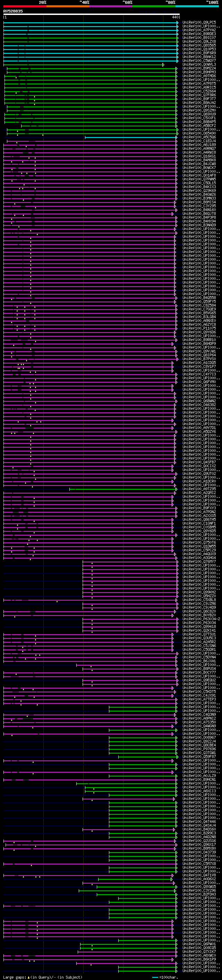Screen dimensions: 222x980
Task: Select the UniRef100_B4JCW8 label
Action: [199, 164]
